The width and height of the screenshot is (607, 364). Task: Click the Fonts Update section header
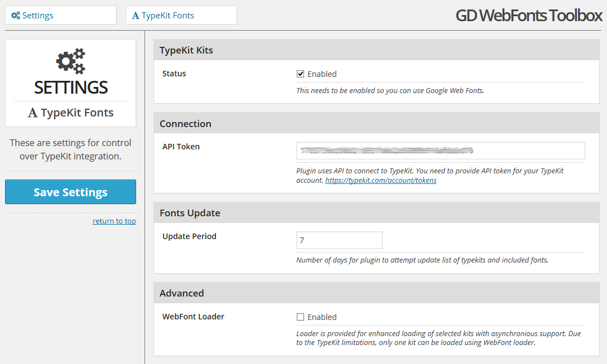tap(376, 213)
